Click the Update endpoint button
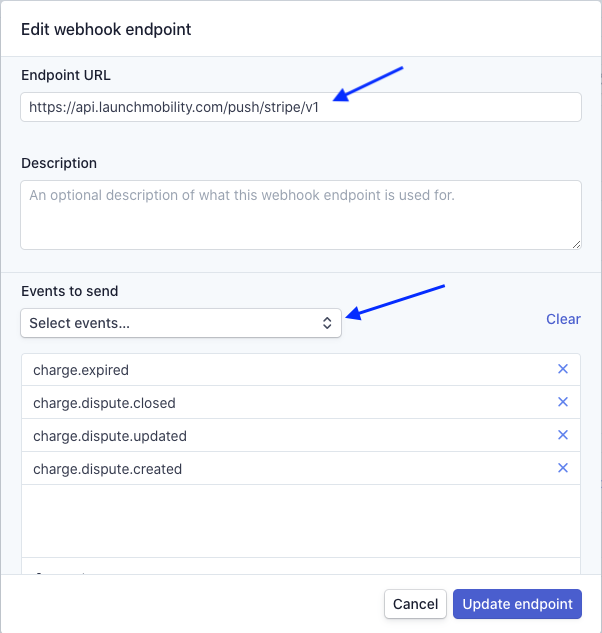 (517, 604)
